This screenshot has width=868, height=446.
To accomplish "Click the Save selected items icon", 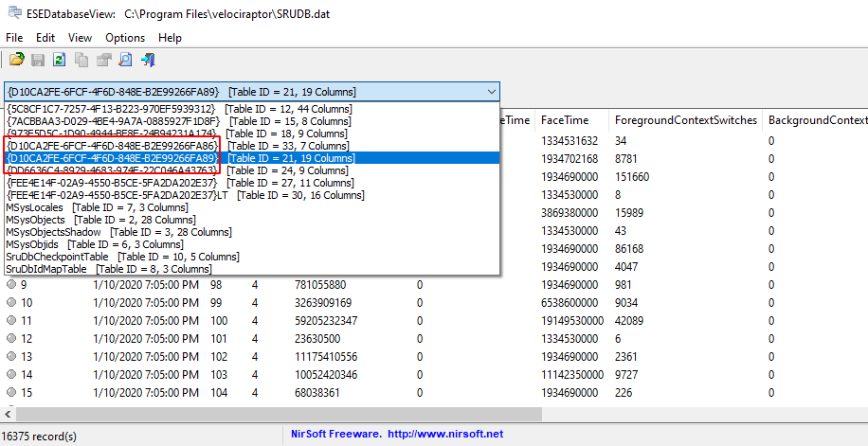I will point(38,61).
